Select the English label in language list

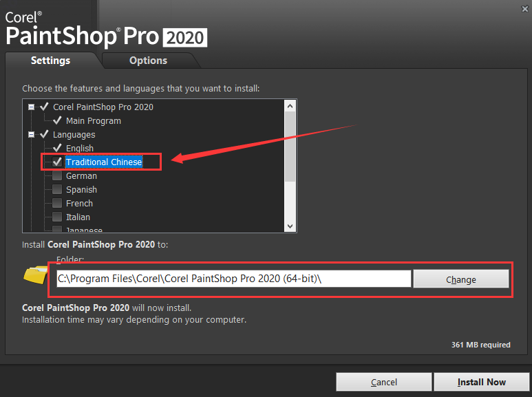[x=80, y=149]
